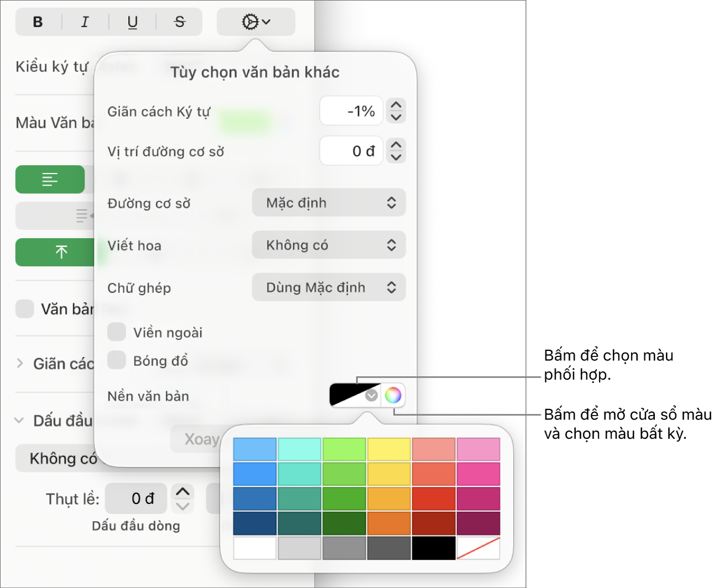This screenshot has height=588, width=719.
Task: Open the Viết hoa dropdown
Action: (329, 245)
